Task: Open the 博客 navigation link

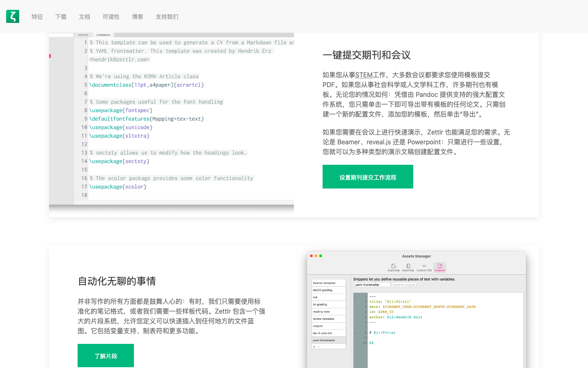Action: 138,17
